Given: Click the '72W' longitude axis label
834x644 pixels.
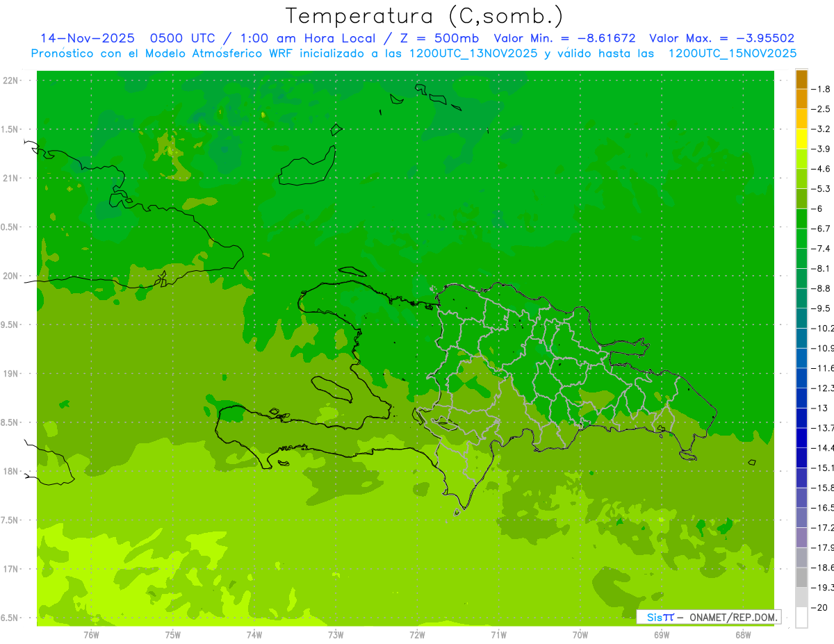Looking at the screenshot, I should point(417,635).
